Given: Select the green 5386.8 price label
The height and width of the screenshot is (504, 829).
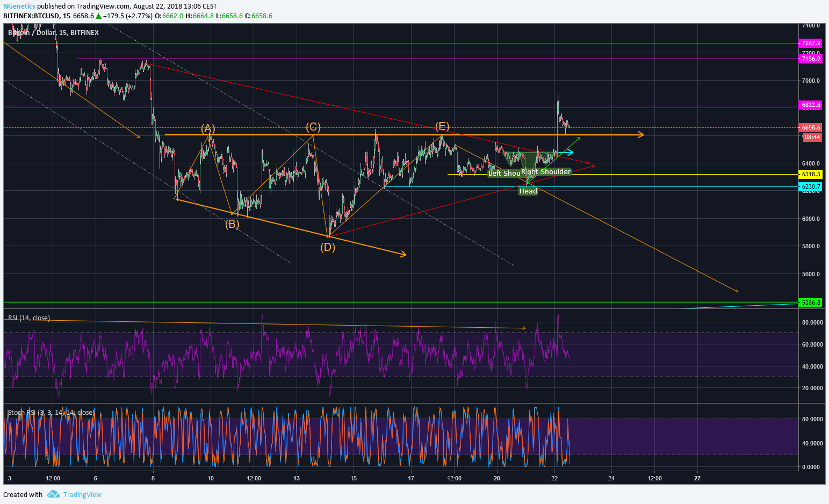Looking at the screenshot, I should pyautogui.click(x=811, y=303).
